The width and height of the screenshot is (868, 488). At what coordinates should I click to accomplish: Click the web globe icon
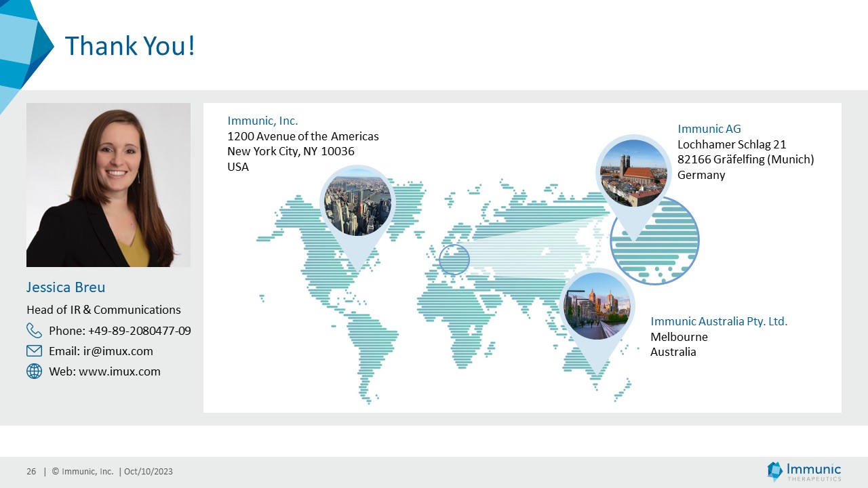(x=34, y=371)
